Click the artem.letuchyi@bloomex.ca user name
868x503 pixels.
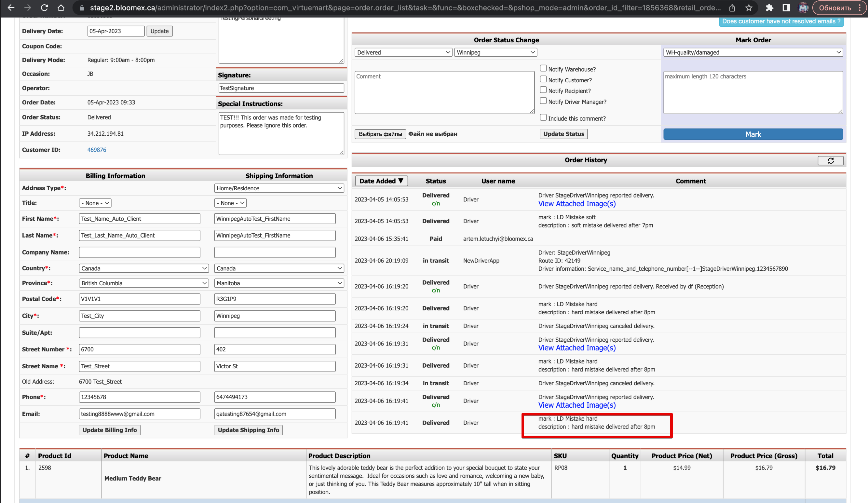coord(498,239)
